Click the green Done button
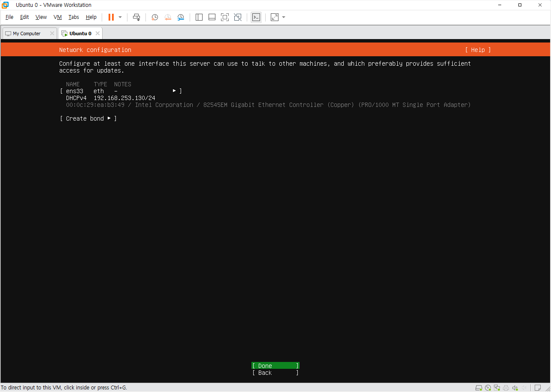This screenshot has width=551, height=392. click(275, 366)
